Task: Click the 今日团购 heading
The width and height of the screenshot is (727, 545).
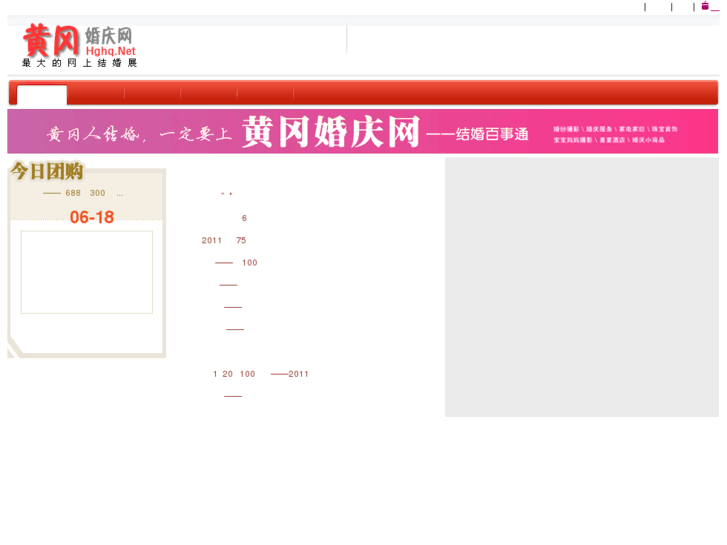Action: [47, 171]
